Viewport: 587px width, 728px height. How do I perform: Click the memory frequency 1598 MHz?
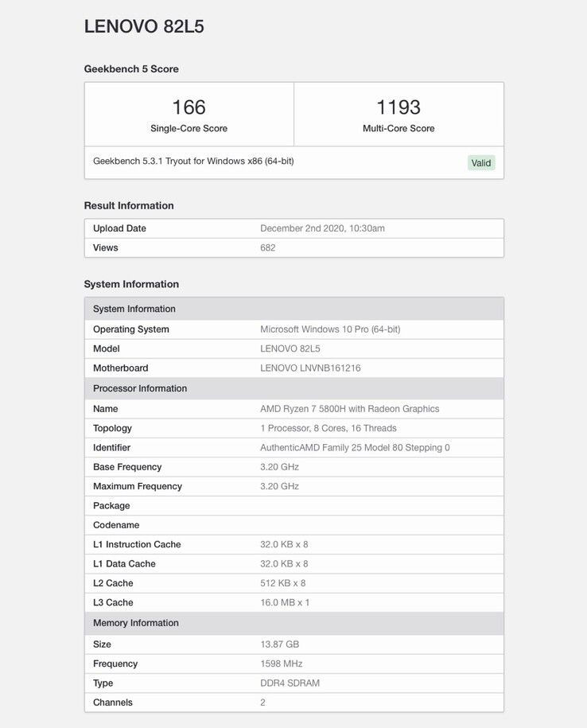(x=282, y=664)
